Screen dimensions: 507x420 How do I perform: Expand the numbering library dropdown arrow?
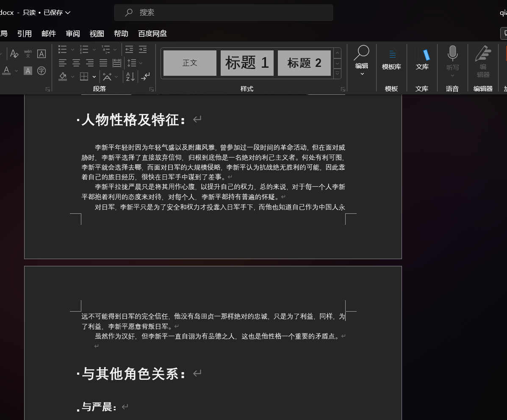(94, 50)
